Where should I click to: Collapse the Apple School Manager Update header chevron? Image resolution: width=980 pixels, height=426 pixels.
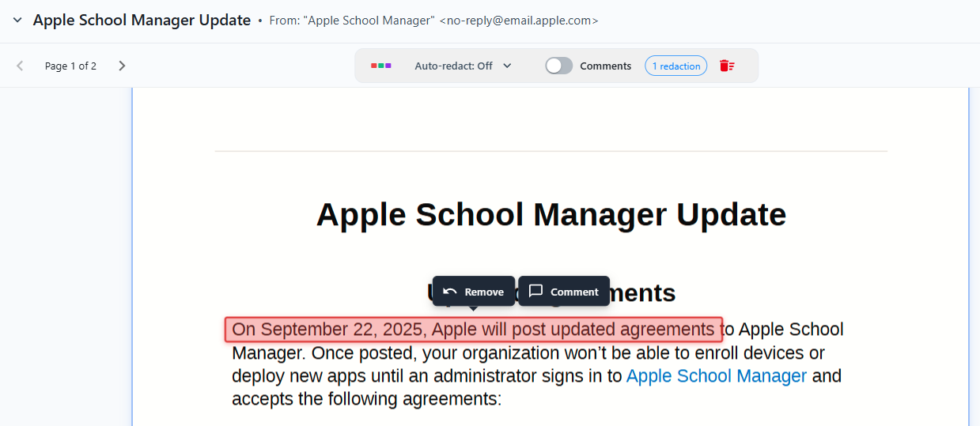[17, 21]
